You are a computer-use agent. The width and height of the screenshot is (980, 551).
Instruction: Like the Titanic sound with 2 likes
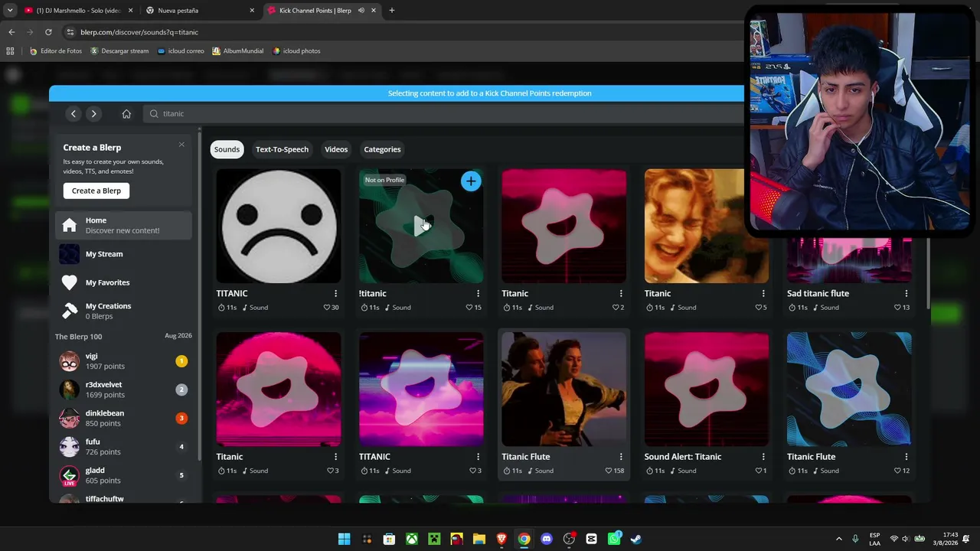(x=616, y=308)
